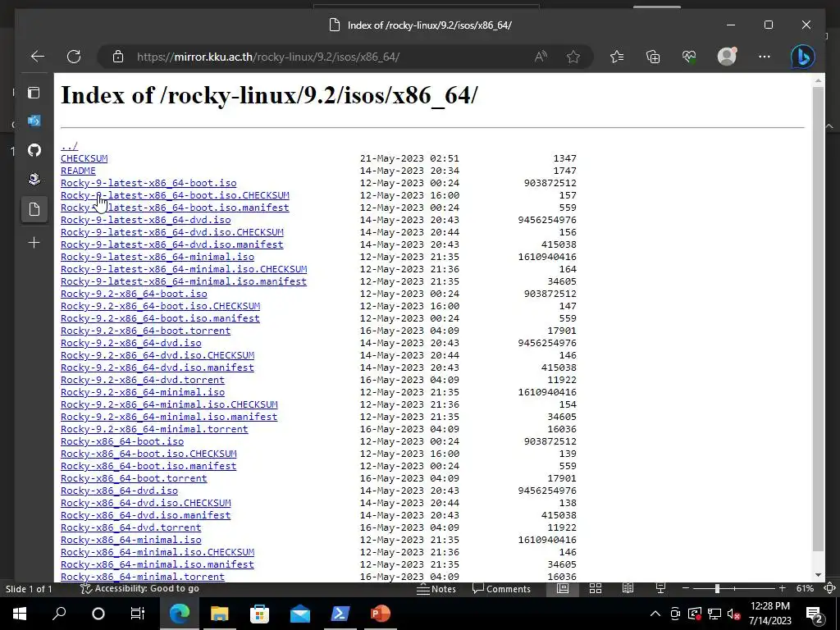Click the 61% zoom level
The height and width of the screenshot is (630, 840).
tap(806, 588)
